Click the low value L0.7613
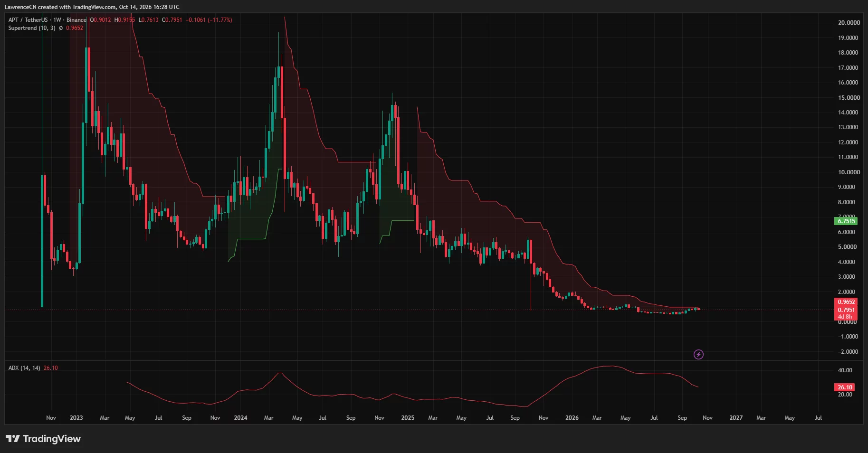 click(148, 20)
